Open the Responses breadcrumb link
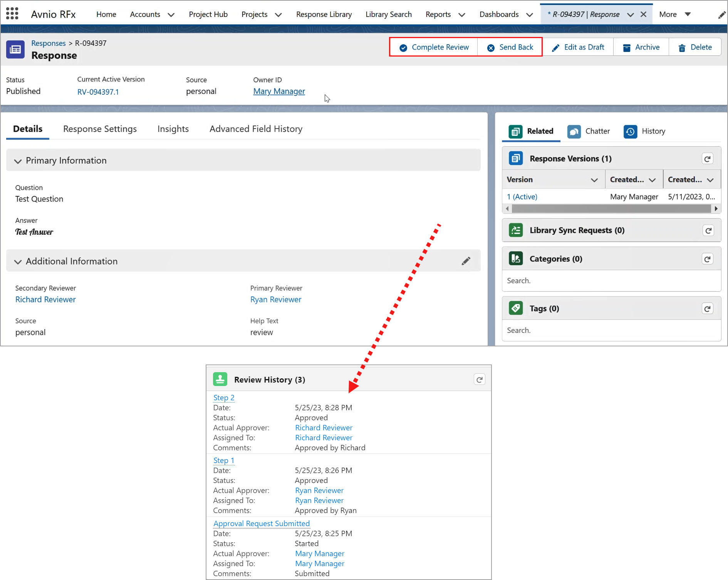Screen dimensions: 728x580 pos(49,43)
